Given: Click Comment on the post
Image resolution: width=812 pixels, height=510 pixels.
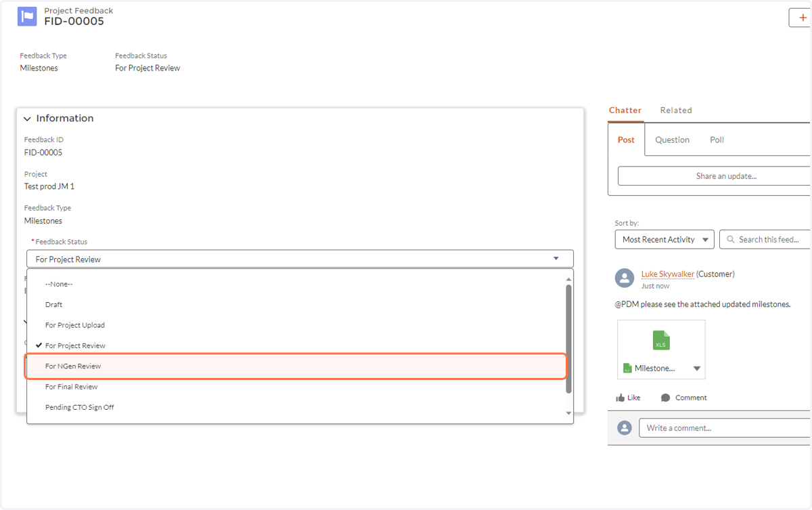Looking at the screenshot, I should click(683, 398).
